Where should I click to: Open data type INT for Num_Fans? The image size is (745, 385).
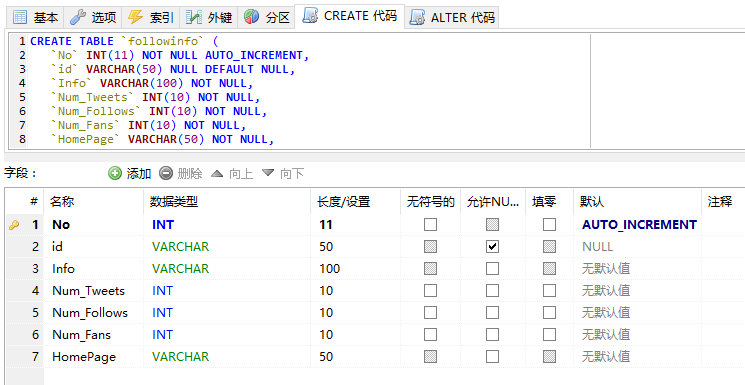162,335
